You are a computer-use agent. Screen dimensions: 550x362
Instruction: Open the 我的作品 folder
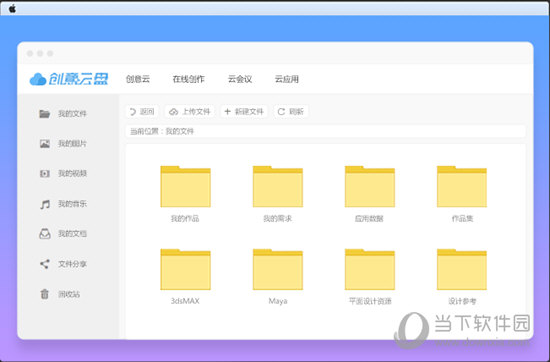(185, 186)
